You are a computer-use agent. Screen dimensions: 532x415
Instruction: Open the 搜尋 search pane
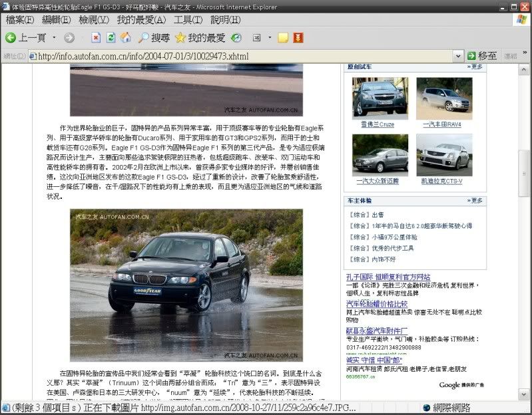(154, 38)
